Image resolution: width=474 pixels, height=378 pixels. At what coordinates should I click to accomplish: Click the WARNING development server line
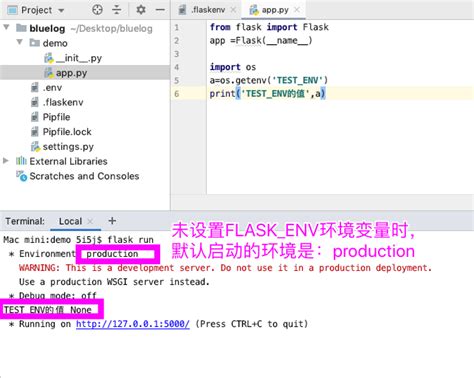click(x=225, y=268)
